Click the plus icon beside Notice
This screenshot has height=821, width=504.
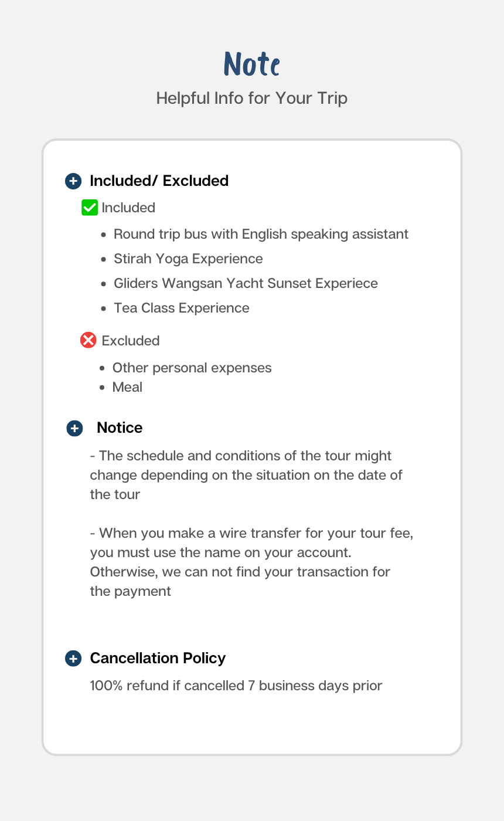[x=74, y=428]
